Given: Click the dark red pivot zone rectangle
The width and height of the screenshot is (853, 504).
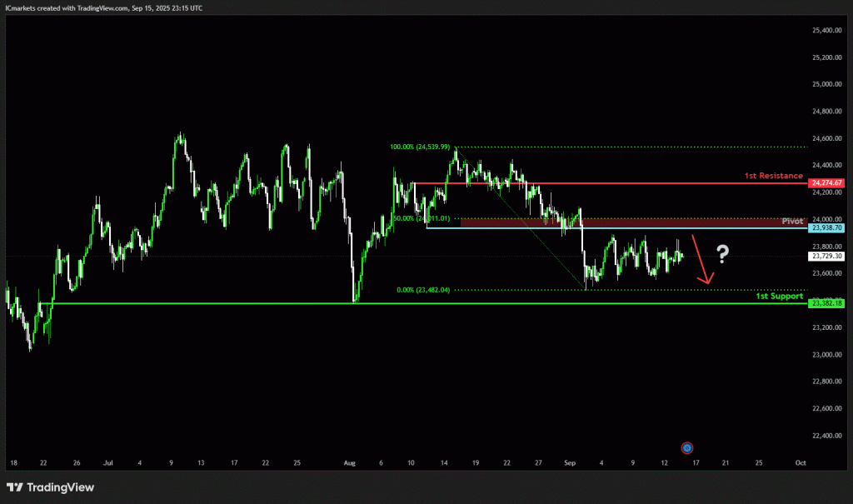Looking at the screenshot, I should point(634,222).
